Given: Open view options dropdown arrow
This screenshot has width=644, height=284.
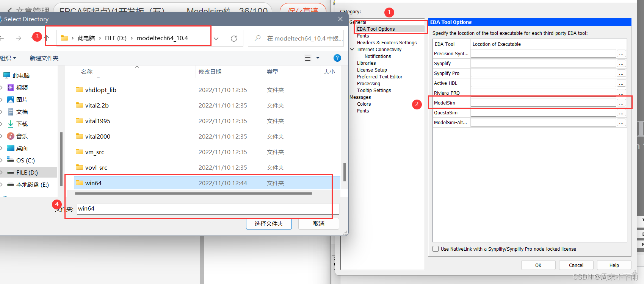Looking at the screenshot, I should [x=318, y=58].
